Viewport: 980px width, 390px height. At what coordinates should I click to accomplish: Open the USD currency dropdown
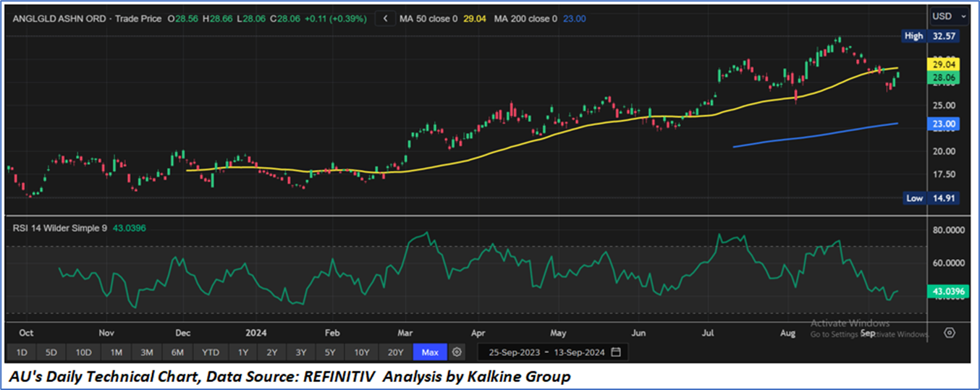(x=949, y=16)
